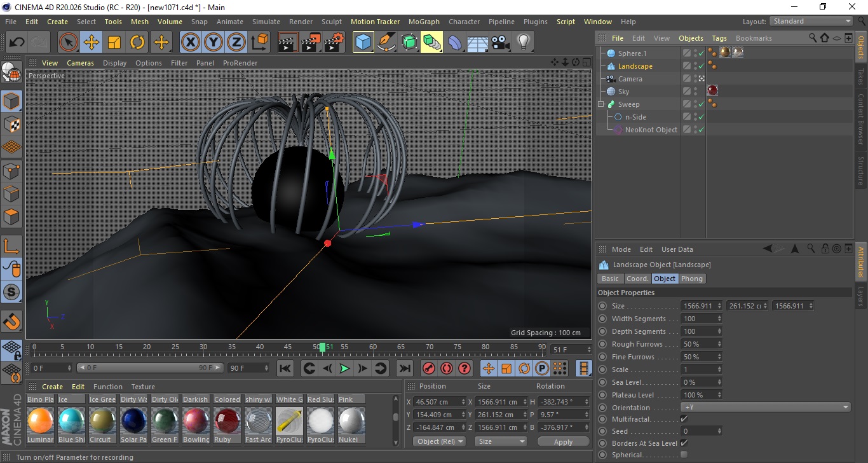868x463 pixels.
Task: Open Edit Render Settings icon
Action: tap(334, 43)
